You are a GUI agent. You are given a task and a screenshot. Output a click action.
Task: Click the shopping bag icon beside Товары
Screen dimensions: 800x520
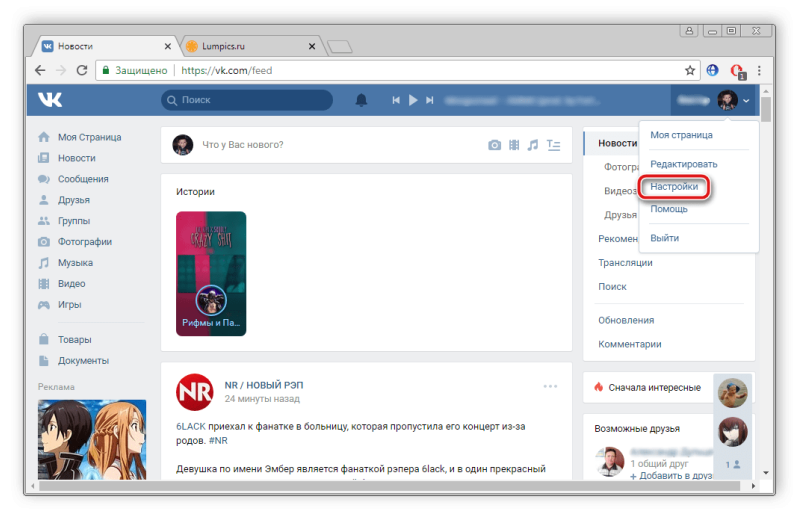[44, 339]
